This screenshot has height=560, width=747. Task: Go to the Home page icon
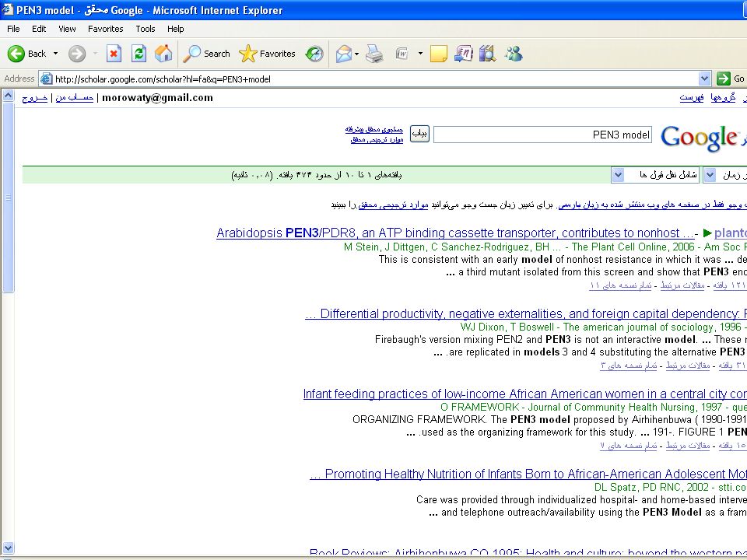click(x=163, y=54)
